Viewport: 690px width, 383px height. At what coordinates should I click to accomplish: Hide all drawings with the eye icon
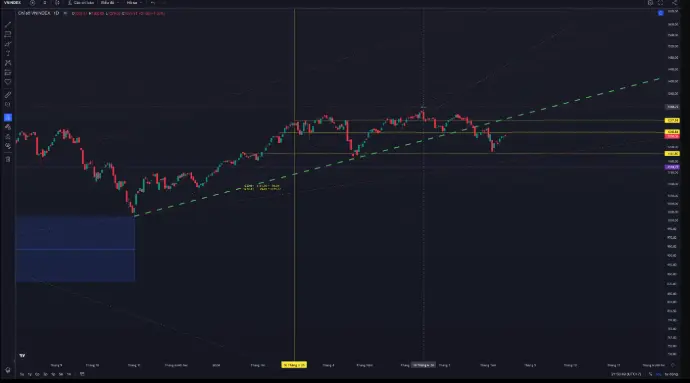(x=8, y=146)
